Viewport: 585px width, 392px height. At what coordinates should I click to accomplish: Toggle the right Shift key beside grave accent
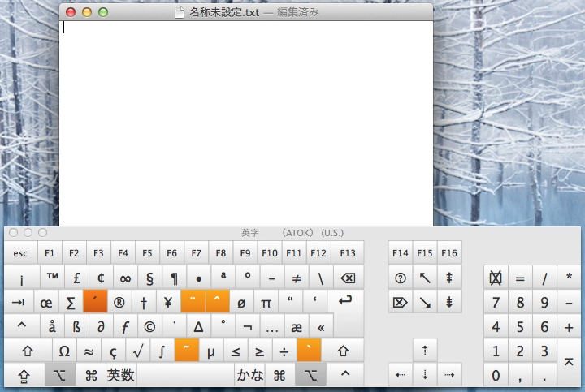click(343, 351)
